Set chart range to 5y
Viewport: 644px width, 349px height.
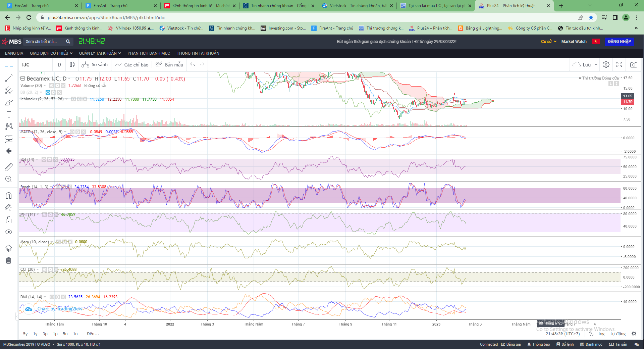coord(25,334)
